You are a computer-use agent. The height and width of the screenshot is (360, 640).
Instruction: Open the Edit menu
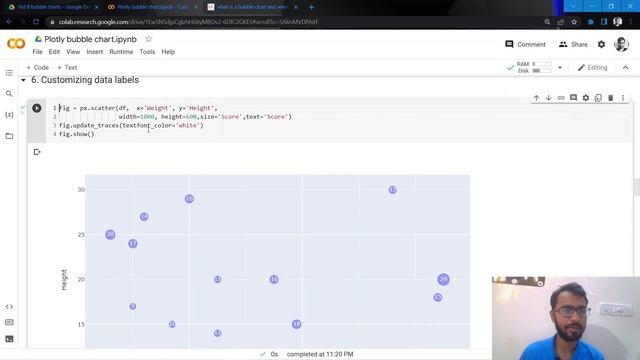(54, 52)
